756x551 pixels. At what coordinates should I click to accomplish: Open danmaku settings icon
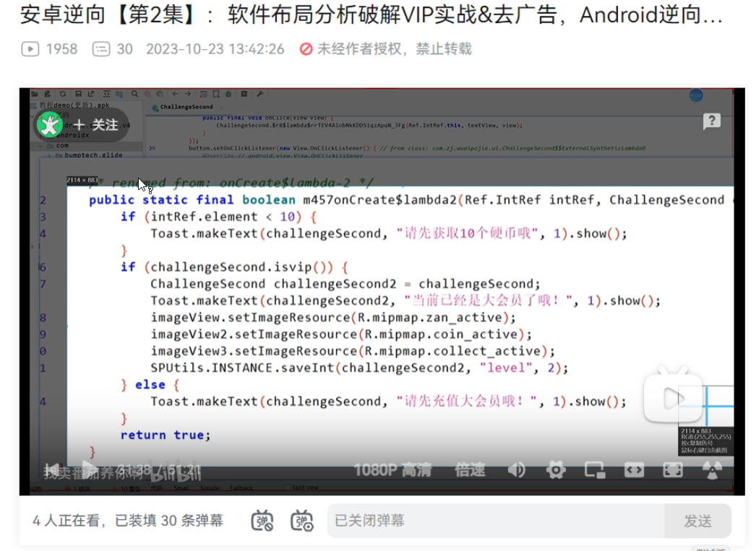pyautogui.click(x=302, y=521)
